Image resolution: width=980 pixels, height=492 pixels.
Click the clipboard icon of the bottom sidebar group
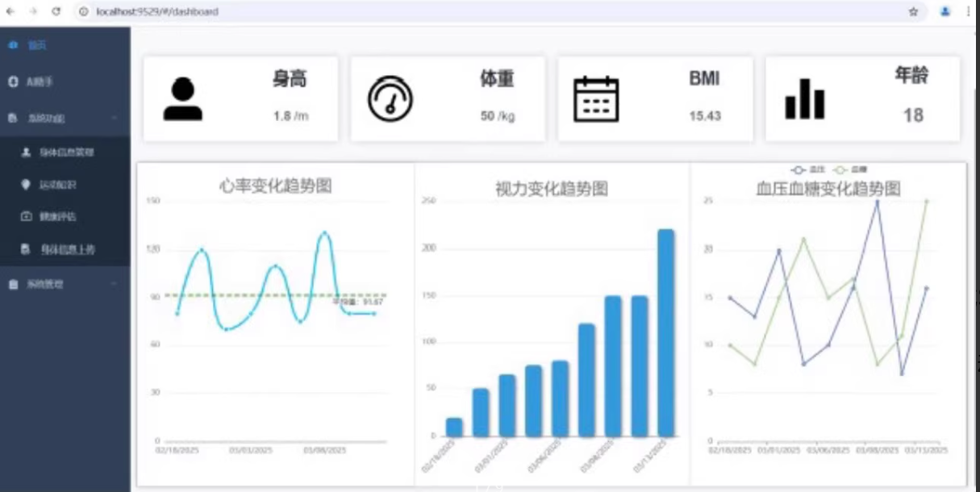click(x=12, y=284)
